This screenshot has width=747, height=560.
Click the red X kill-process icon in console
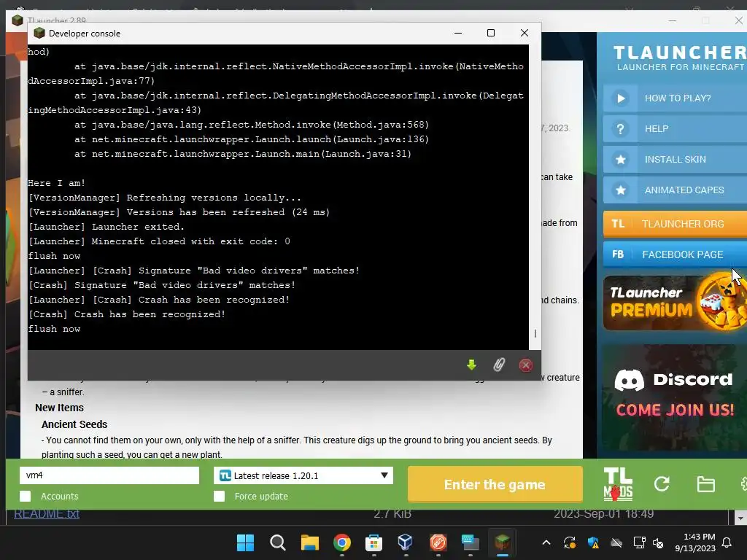(525, 365)
